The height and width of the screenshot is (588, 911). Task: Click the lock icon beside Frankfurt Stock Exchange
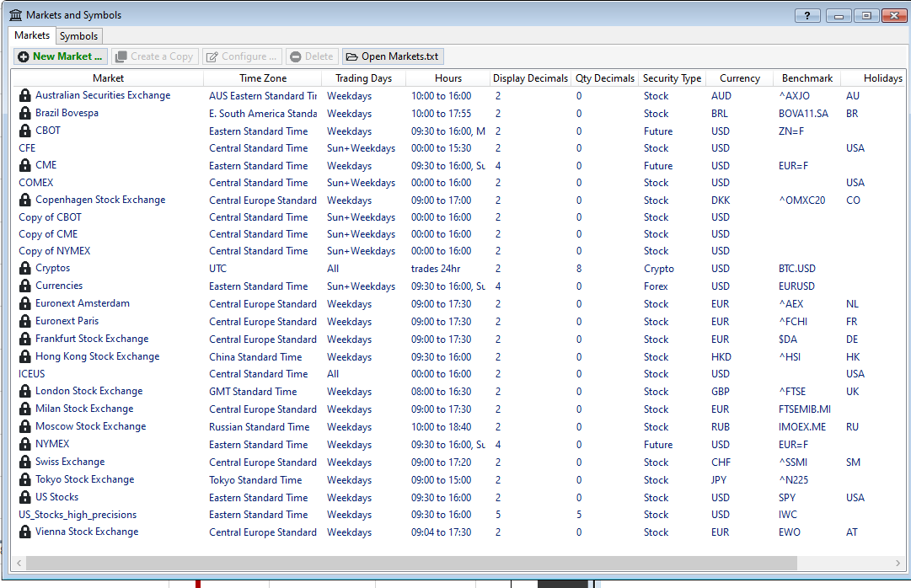coord(25,339)
